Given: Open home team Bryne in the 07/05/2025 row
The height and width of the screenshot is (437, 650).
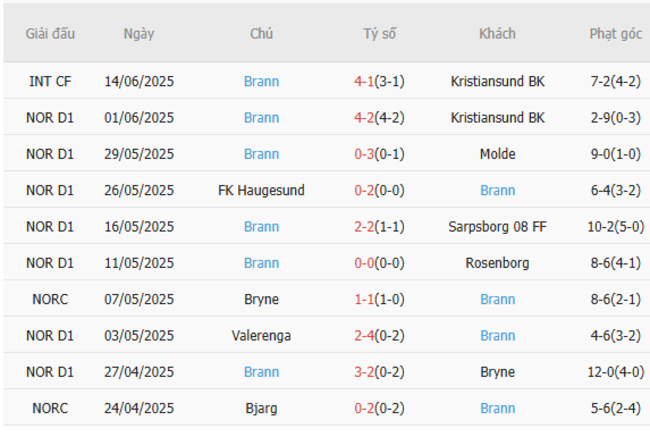Looking at the screenshot, I should click(x=261, y=299).
